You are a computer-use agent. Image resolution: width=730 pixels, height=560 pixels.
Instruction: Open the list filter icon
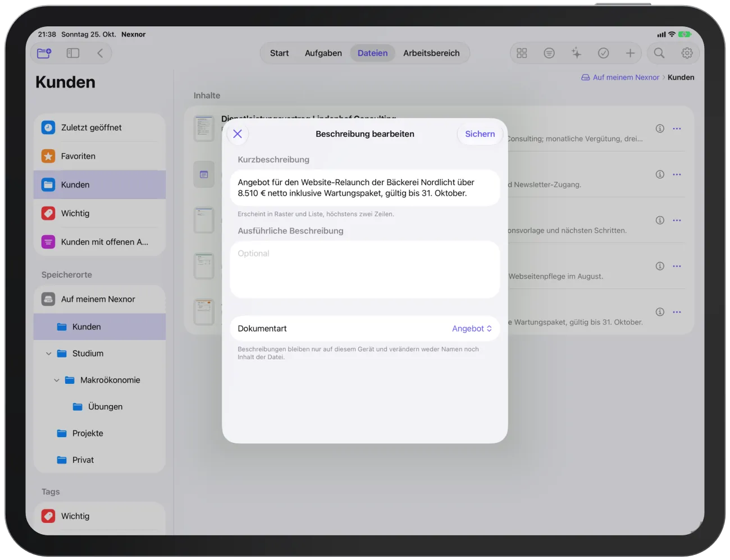pos(549,53)
